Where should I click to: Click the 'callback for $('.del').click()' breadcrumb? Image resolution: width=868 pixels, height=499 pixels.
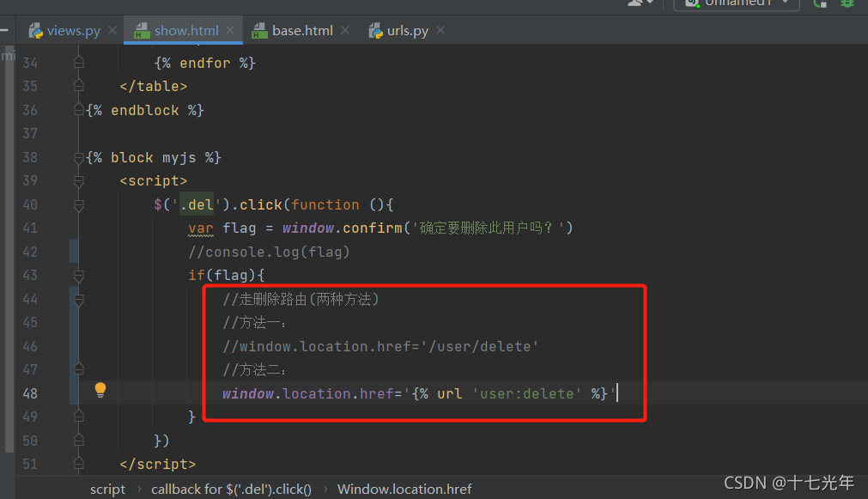pos(232,490)
